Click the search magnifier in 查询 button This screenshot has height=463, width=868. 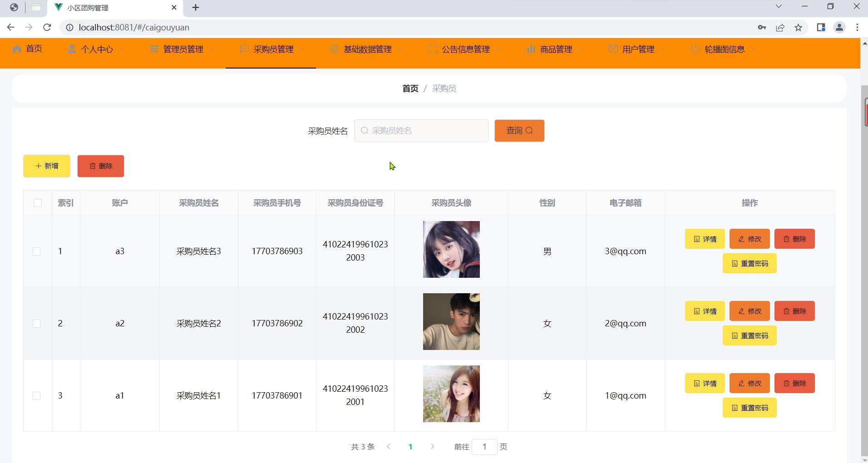(529, 131)
